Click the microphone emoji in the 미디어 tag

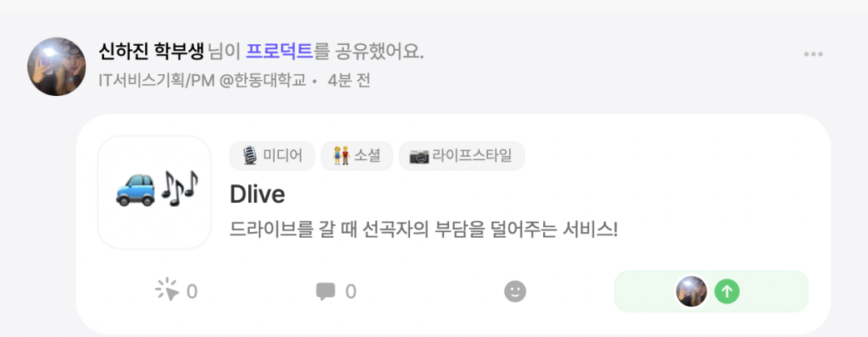[x=250, y=156]
